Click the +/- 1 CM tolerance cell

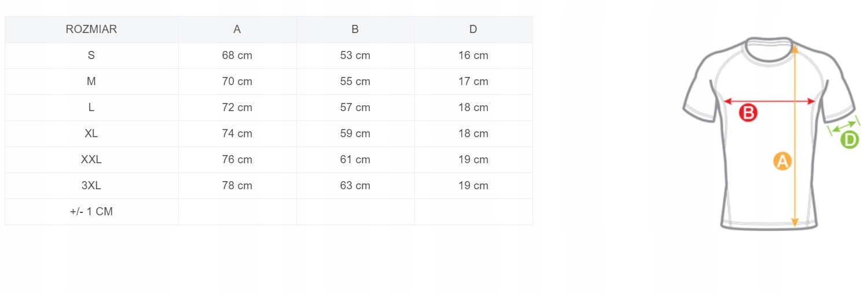point(91,212)
